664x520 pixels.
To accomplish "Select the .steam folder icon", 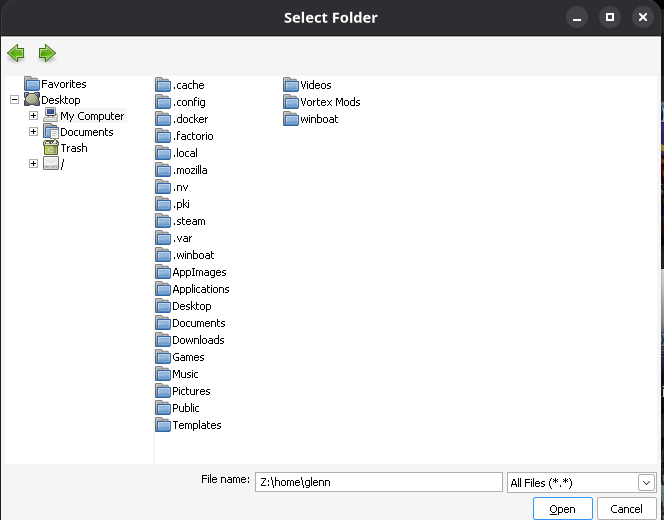I will click(164, 221).
